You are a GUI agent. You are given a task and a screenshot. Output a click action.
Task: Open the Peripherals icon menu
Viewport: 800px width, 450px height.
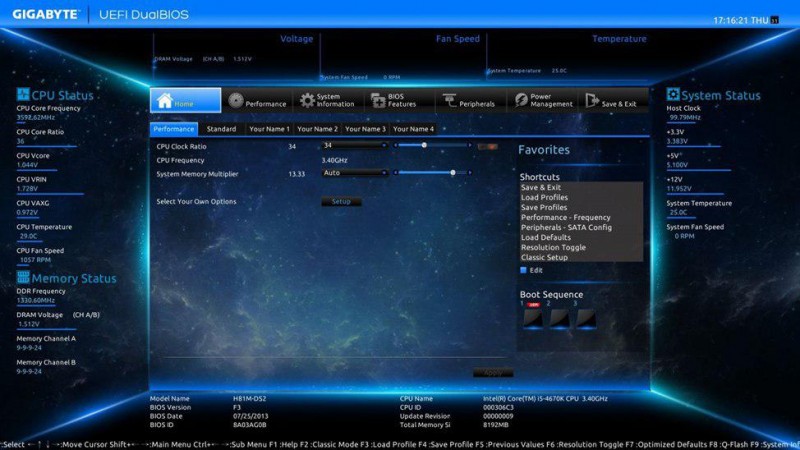(x=449, y=101)
